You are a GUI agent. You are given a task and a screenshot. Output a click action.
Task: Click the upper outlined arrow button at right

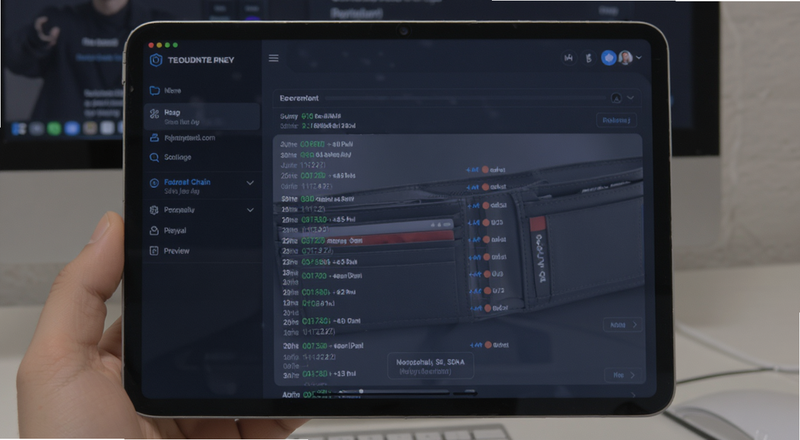point(623,325)
